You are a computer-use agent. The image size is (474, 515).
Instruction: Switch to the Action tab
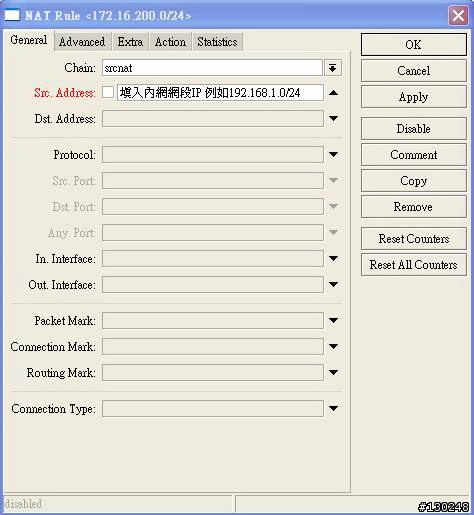(170, 42)
